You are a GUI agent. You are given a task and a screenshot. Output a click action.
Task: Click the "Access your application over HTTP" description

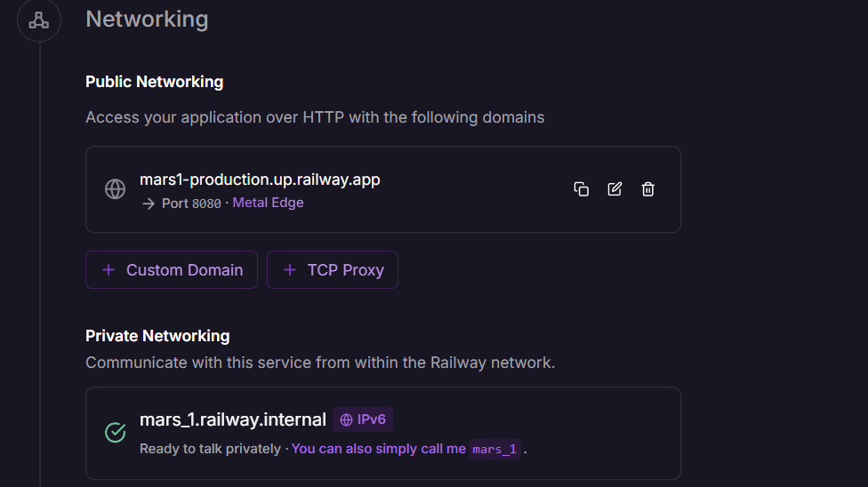(315, 117)
